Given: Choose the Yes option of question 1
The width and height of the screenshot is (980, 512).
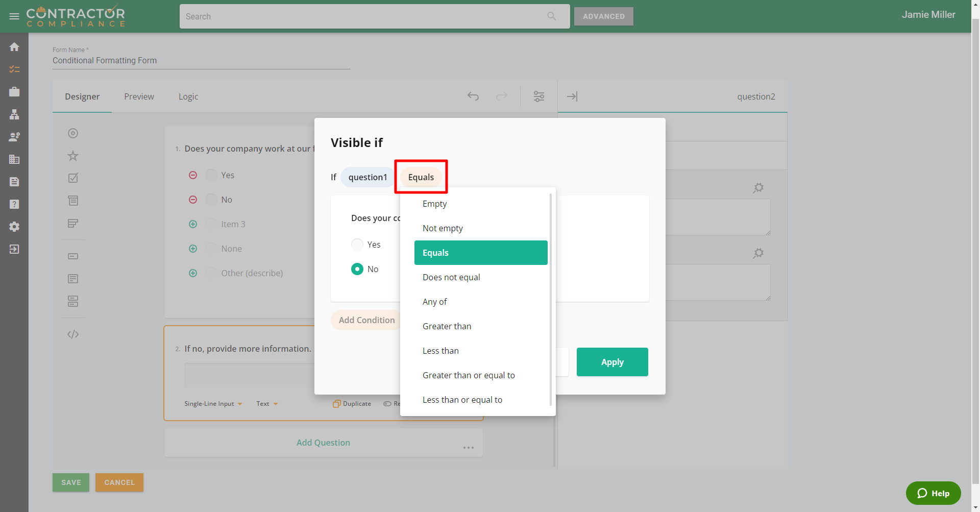Looking at the screenshot, I should point(211,175).
